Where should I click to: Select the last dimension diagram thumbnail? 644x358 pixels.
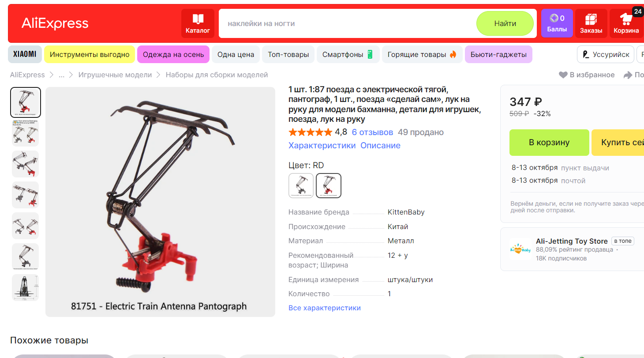[26, 288]
